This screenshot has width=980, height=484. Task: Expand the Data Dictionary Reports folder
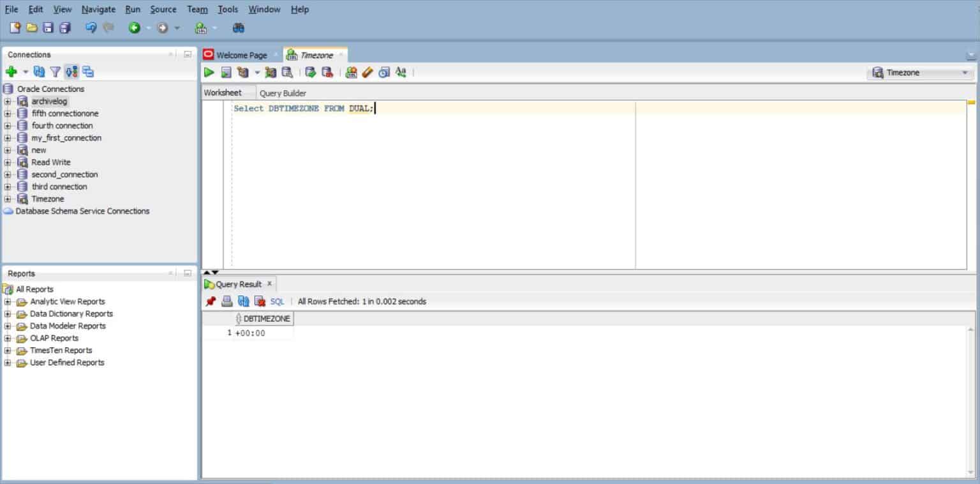coord(7,314)
